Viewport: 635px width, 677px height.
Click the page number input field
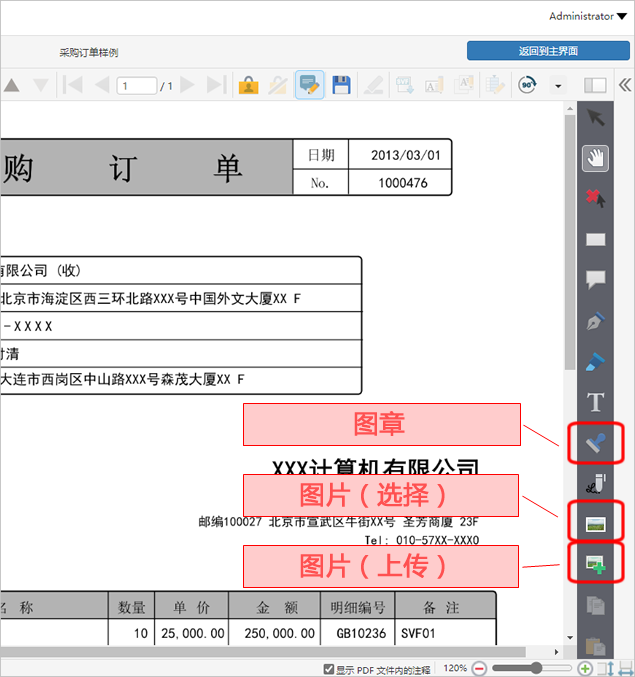tap(137, 86)
